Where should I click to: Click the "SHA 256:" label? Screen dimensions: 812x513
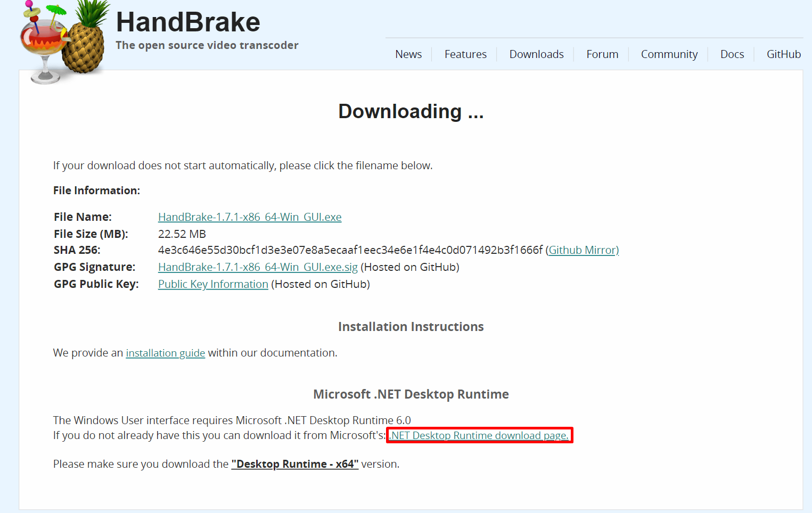(77, 250)
